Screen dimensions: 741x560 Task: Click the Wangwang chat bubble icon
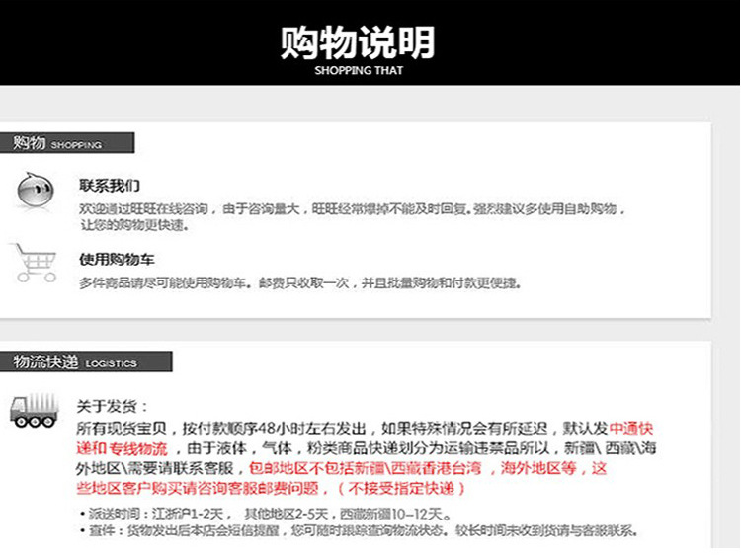point(35,190)
